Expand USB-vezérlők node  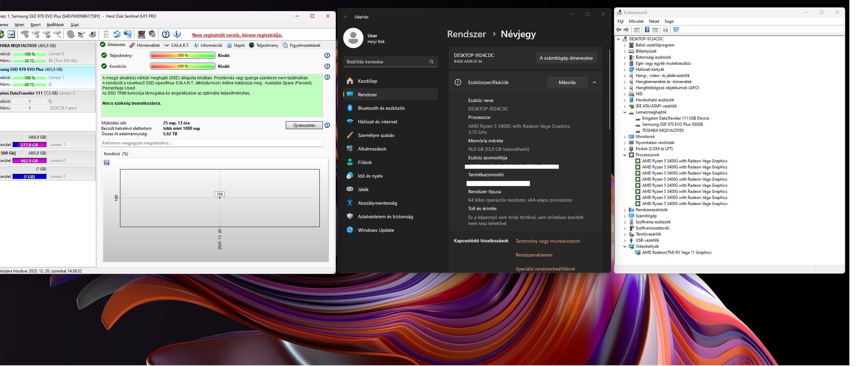[x=625, y=240]
